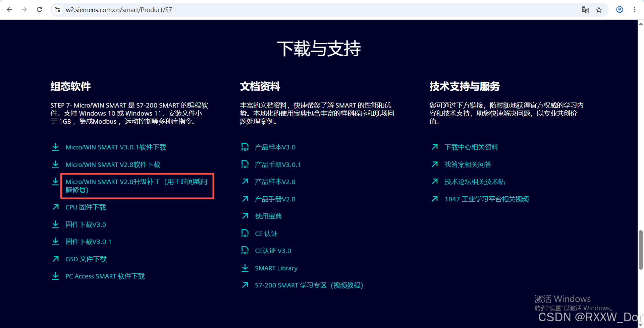
Task: Open the 固件下载V3.0 link
Action: click(x=86, y=224)
